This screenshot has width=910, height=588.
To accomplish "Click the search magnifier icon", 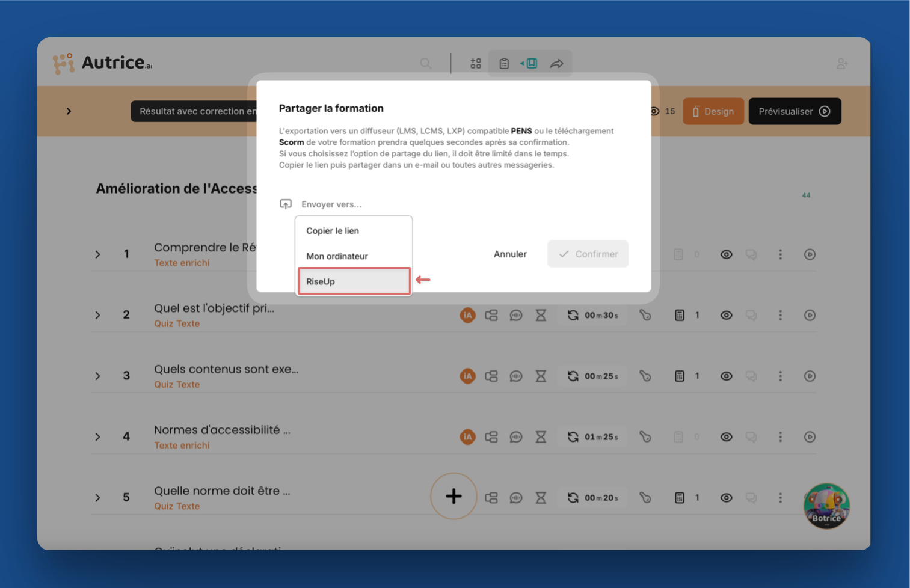I will tap(426, 64).
